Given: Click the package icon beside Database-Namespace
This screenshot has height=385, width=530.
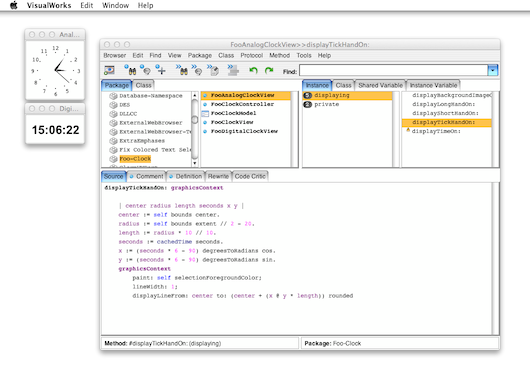Looking at the screenshot, I should tap(113, 96).
